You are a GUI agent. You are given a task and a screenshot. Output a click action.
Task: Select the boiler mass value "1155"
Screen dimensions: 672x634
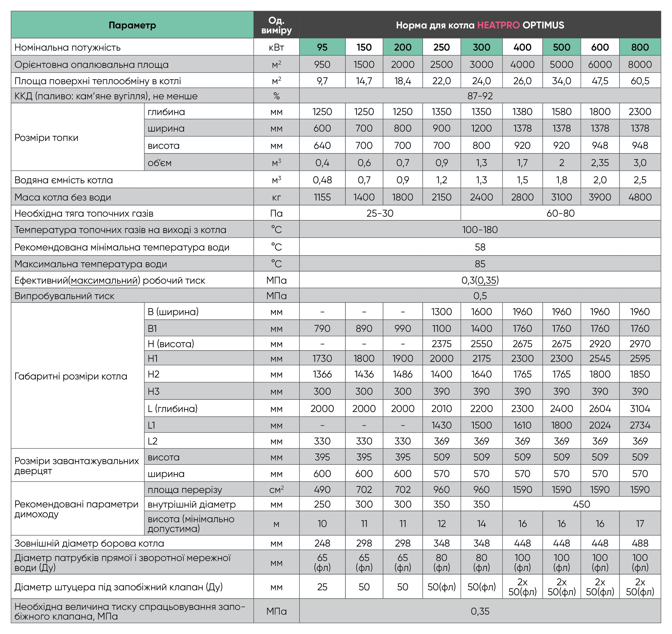[x=322, y=197]
